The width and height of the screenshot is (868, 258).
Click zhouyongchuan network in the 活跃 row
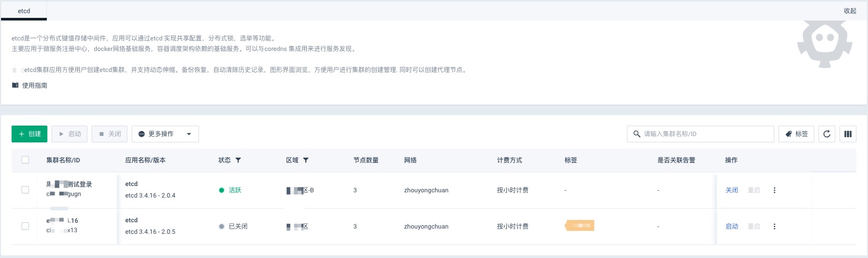tap(426, 190)
